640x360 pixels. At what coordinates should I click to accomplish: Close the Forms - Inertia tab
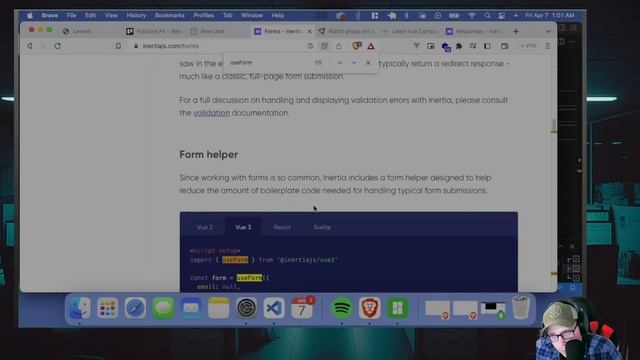click(309, 31)
